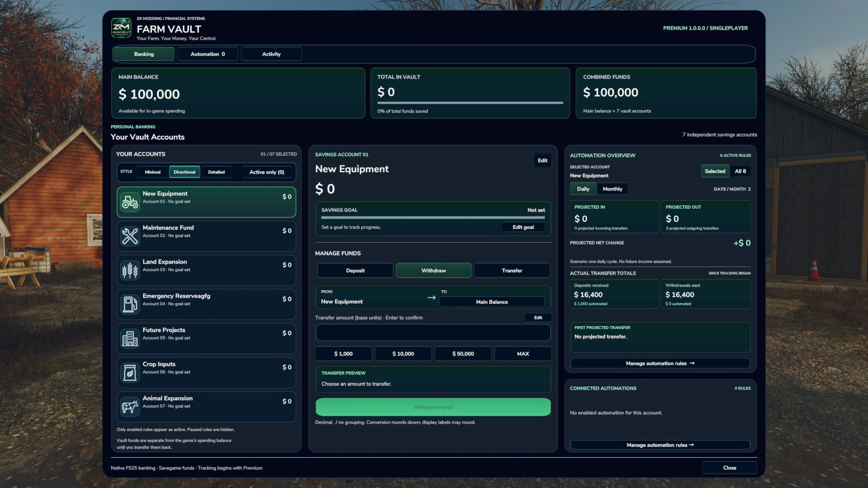Toggle the Active only (0) filter
The width and height of the screenshot is (868, 488).
pyautogui.click(x=267, y=172)
